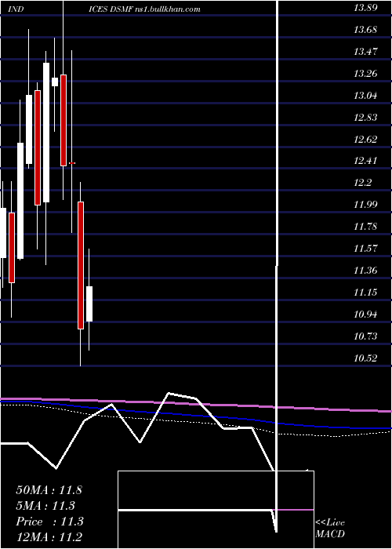Click the last white candle near 11.15
This screenshot has width=392, height=549.
coord(89,304)
